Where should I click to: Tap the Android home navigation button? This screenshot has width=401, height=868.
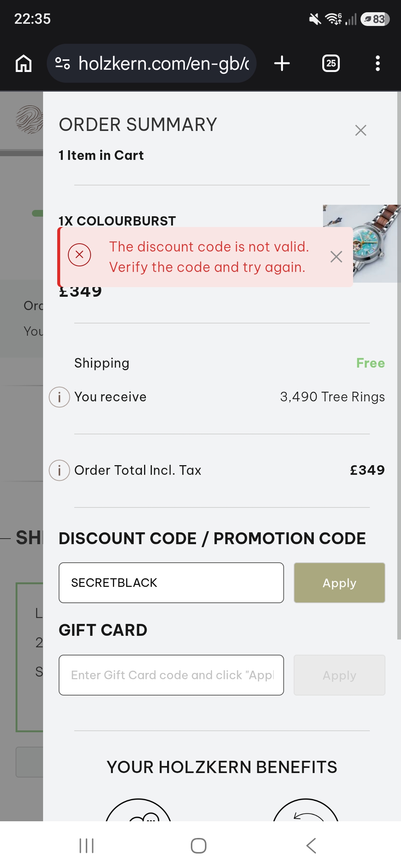(x=199, y=846)
